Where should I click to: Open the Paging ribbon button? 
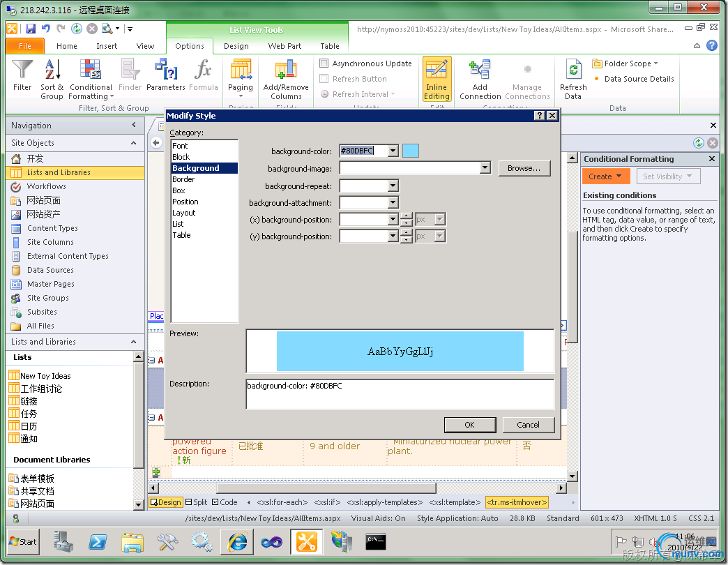coord(241,79)
